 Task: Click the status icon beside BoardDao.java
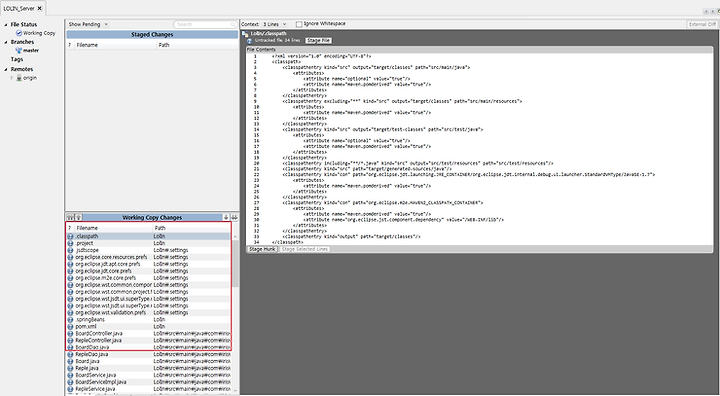coord(70,347)
